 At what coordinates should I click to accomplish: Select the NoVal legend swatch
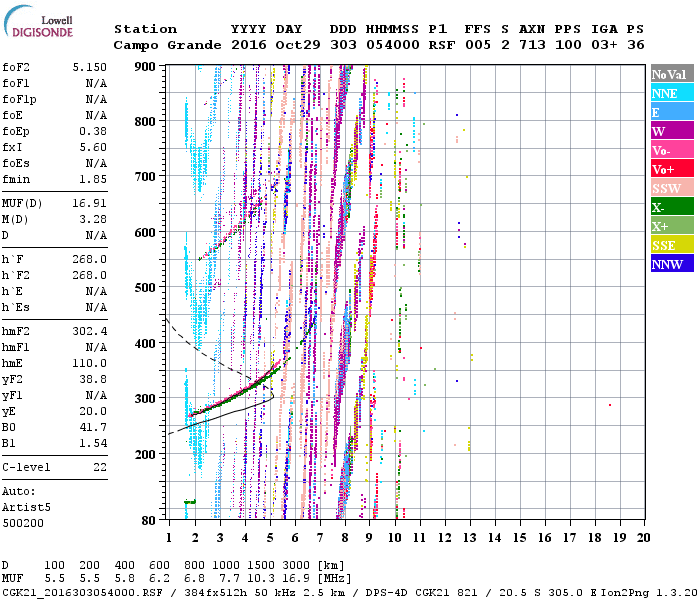(x=672, y=74)
